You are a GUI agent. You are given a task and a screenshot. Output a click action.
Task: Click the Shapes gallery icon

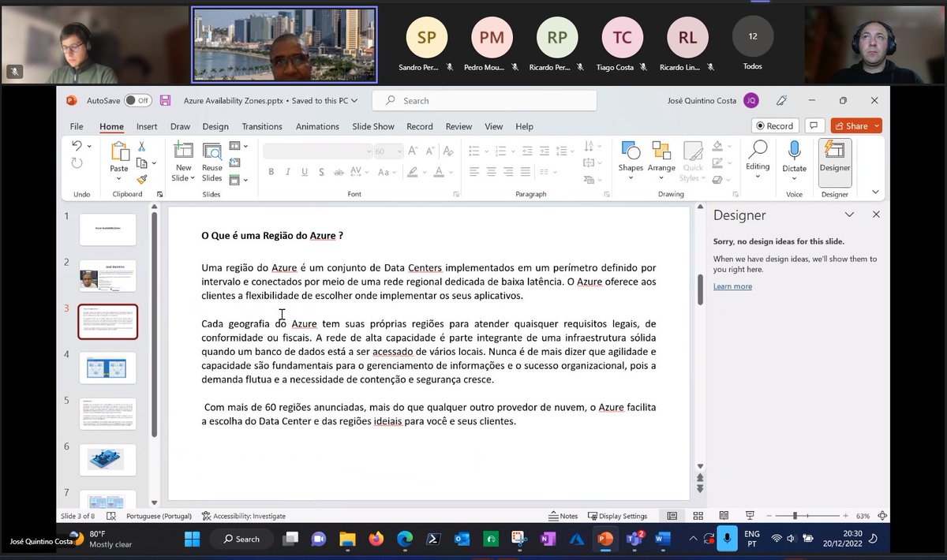pyautogui.click(x=631, y=151)
